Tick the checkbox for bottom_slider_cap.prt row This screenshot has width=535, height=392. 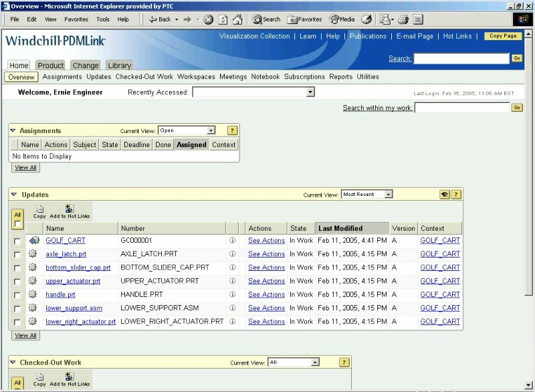[17, 268]
